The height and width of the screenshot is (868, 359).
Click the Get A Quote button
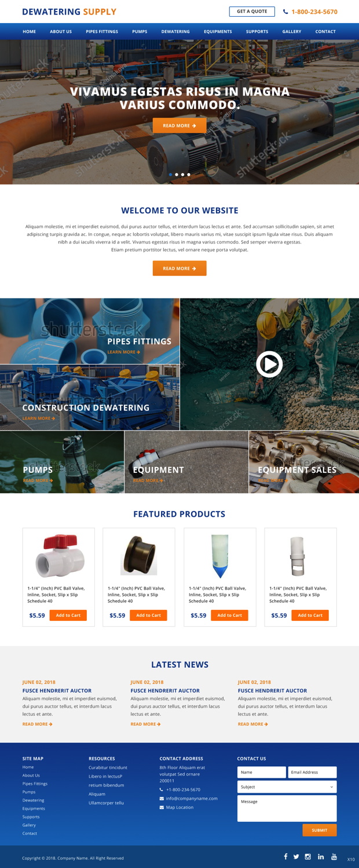click(252, 12)
